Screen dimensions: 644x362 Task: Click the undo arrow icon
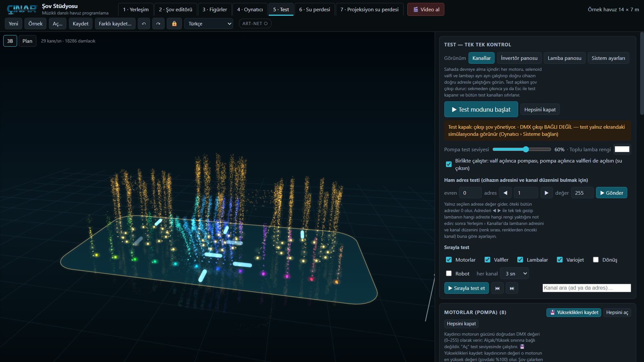click(x=144, y=23)
